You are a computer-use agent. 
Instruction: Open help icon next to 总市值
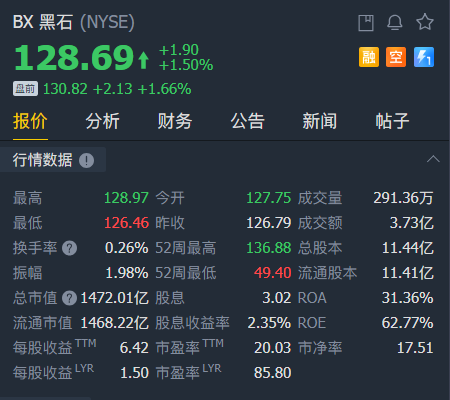point(69,298)
